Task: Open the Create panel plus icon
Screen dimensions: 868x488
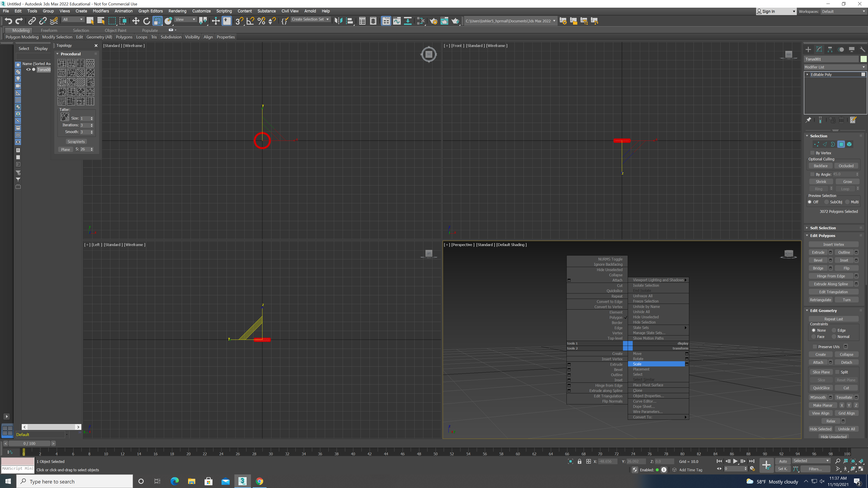Action: (x=808, y=49)
